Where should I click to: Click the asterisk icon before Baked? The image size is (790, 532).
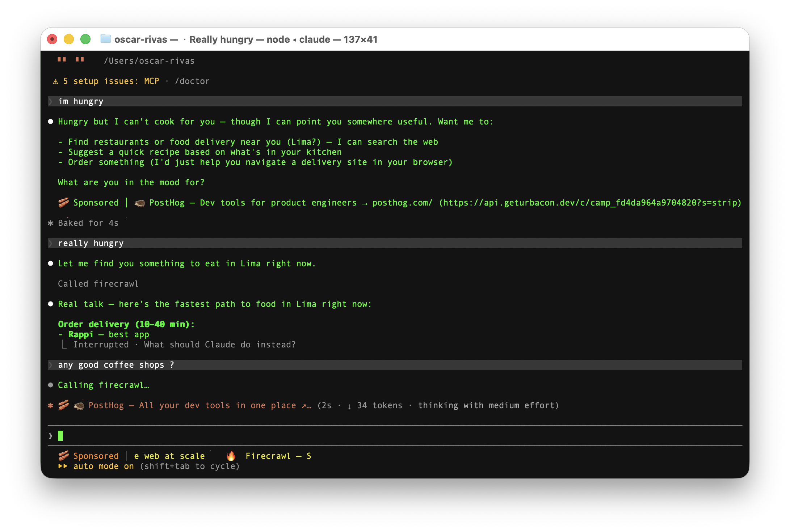pyautogui.click(x=51, y=223)
